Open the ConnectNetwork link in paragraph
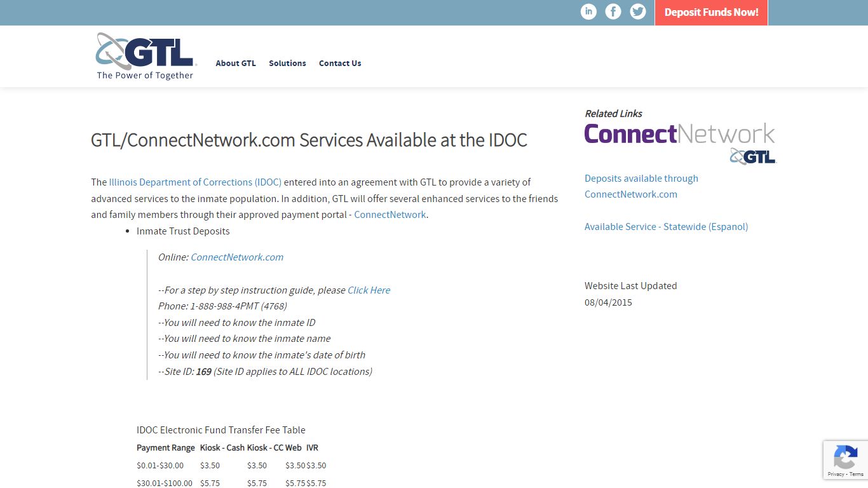 (x=390, y=214)
